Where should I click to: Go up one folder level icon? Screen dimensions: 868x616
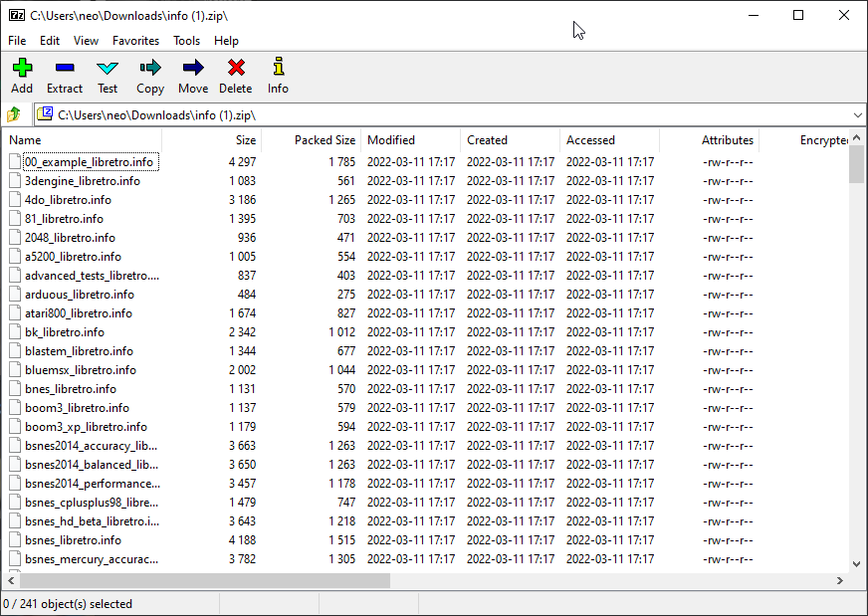pyautogui.click(x=15, y=114)
